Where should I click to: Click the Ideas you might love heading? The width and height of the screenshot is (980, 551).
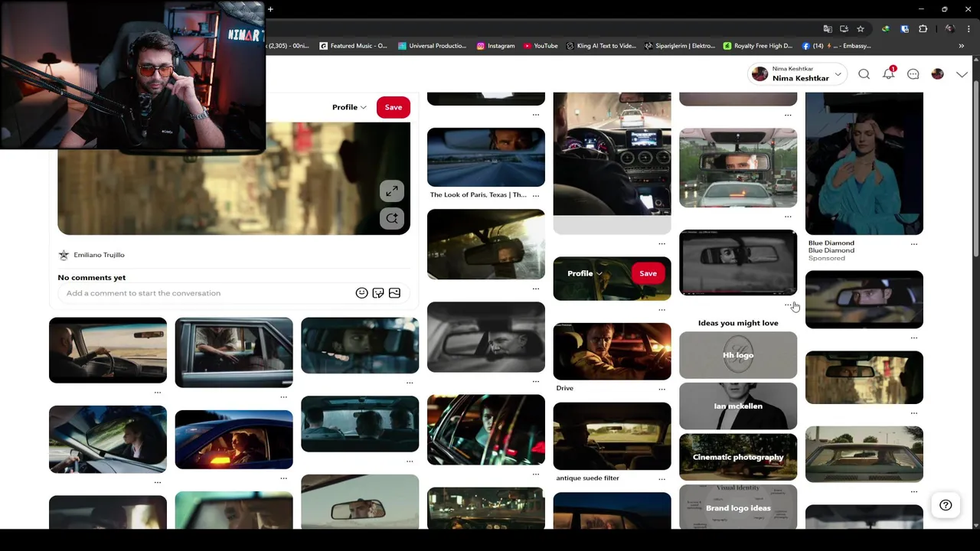[738, 323]
